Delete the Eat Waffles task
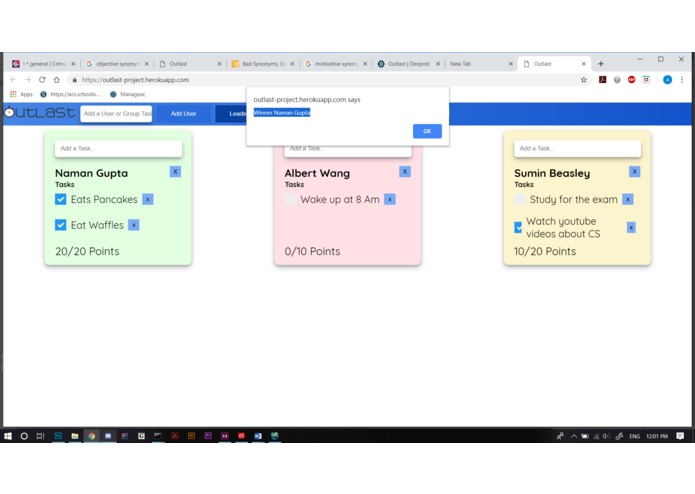The height and width of the screenshot is (494, 695). (x=133, y=225)
